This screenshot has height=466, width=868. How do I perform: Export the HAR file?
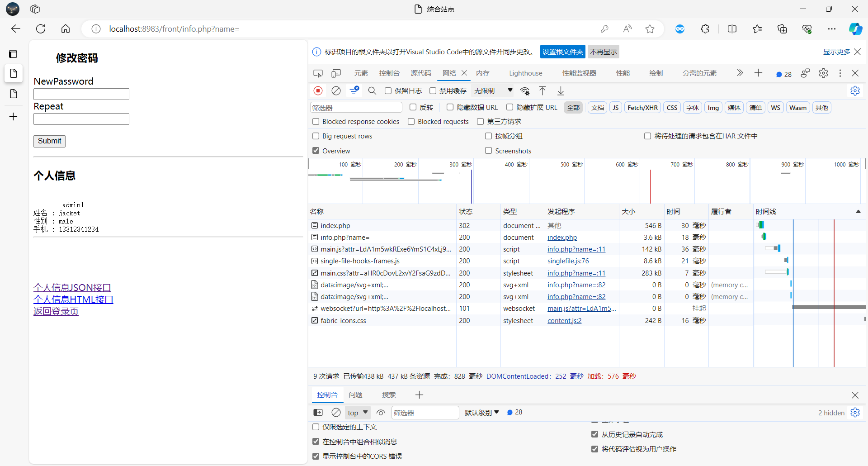tap(560, 90)
